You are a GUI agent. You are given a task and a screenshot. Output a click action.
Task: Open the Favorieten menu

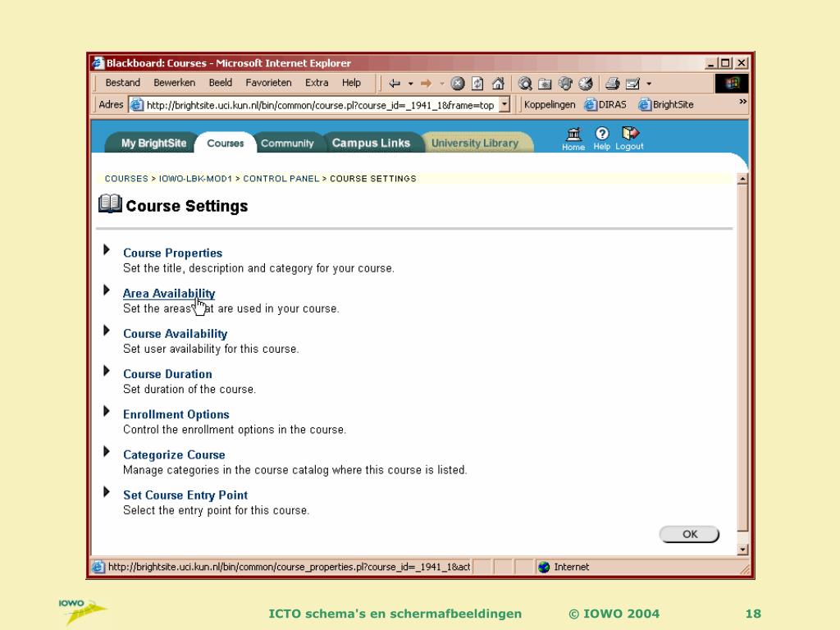pos(268,83)
